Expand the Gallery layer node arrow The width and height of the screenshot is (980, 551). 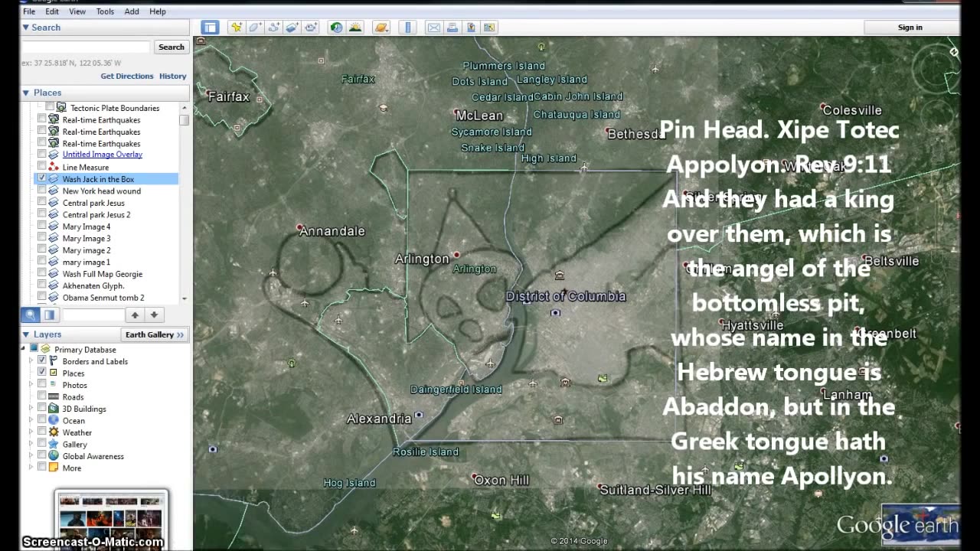click(31, 444)
